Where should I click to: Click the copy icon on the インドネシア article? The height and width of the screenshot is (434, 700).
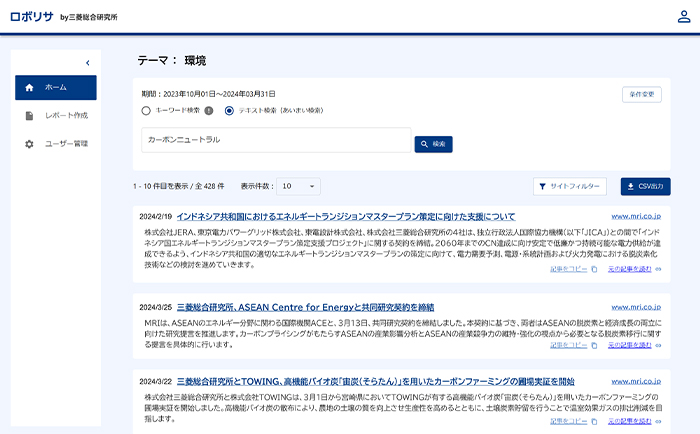tap(594, 269)
